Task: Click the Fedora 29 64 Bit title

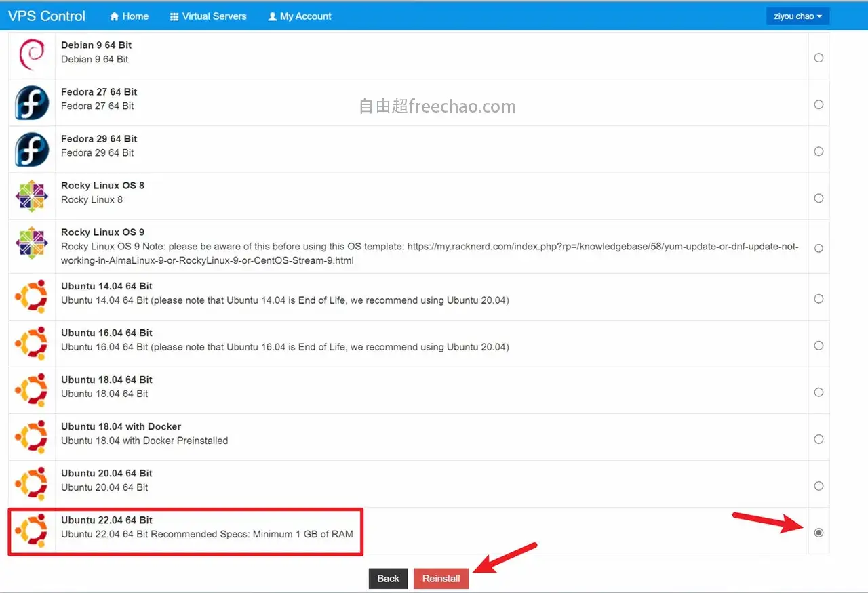Action: tap(99, 138)
